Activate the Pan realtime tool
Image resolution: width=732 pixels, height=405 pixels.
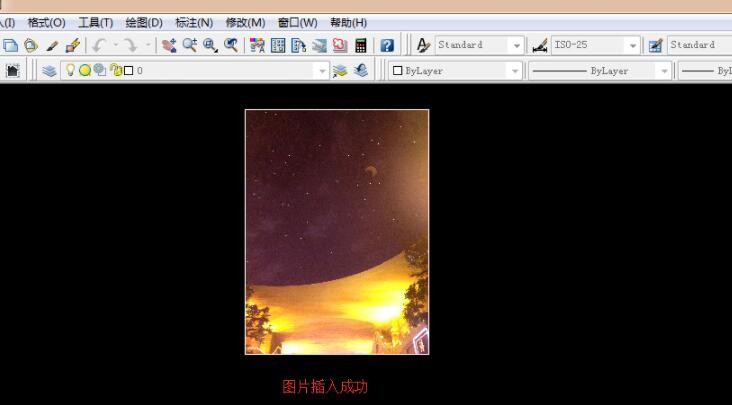tap(169, 46)
